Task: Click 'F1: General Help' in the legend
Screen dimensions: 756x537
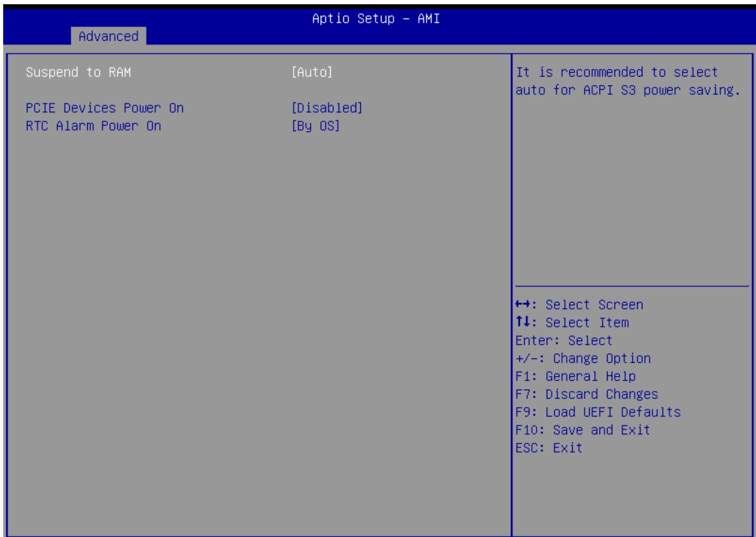Action: coord(575,376)
